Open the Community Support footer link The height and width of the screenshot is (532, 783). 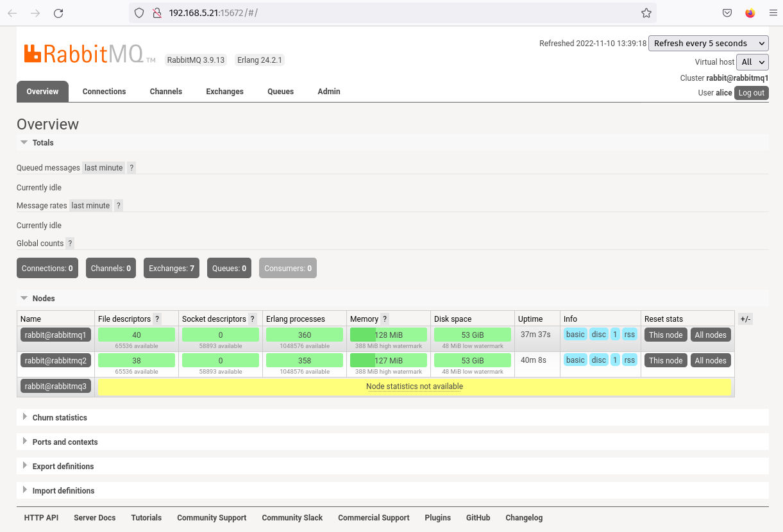[x=212, y=518]
